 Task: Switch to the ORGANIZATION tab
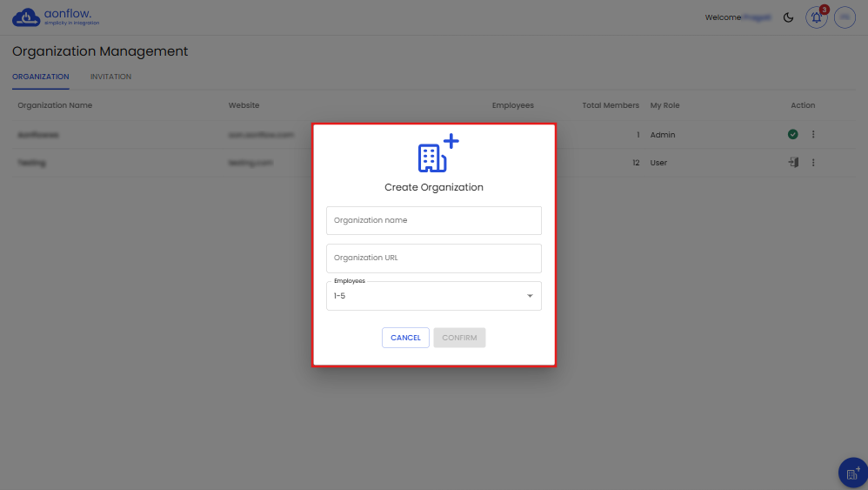click(41, 77)
